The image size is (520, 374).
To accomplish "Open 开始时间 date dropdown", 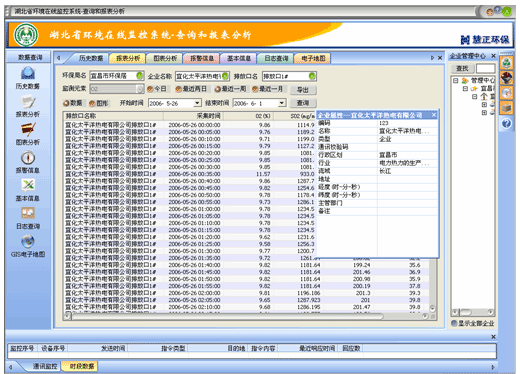I will pos(198,103).
